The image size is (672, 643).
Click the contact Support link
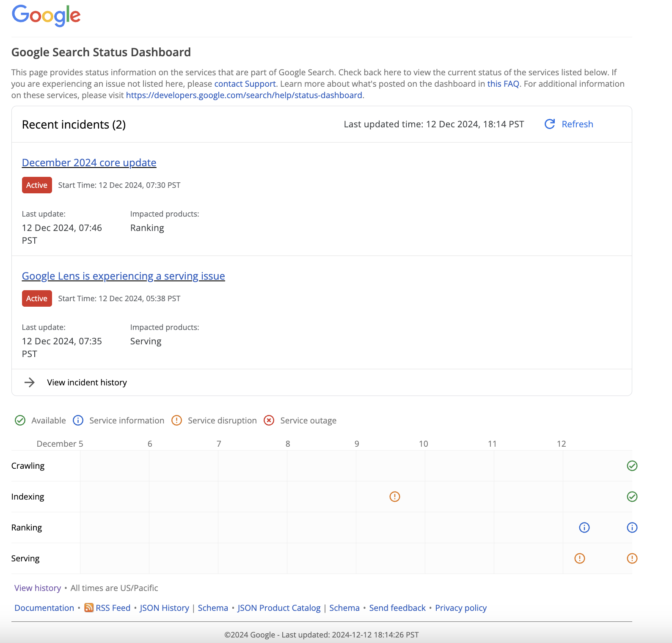pos(245,84)
